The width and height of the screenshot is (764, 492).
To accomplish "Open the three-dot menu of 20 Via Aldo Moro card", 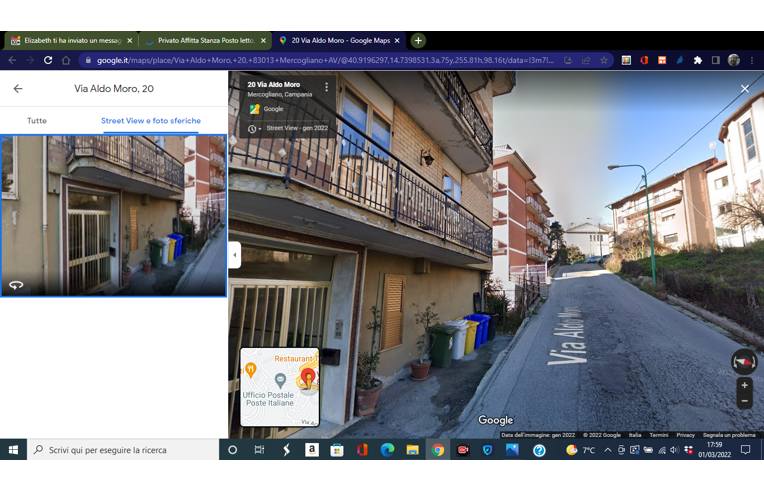I will tap(326, 87).
